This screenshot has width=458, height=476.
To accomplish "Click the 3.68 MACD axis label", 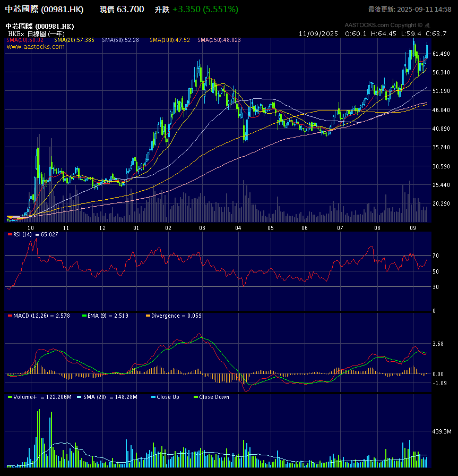I will 438,344.
